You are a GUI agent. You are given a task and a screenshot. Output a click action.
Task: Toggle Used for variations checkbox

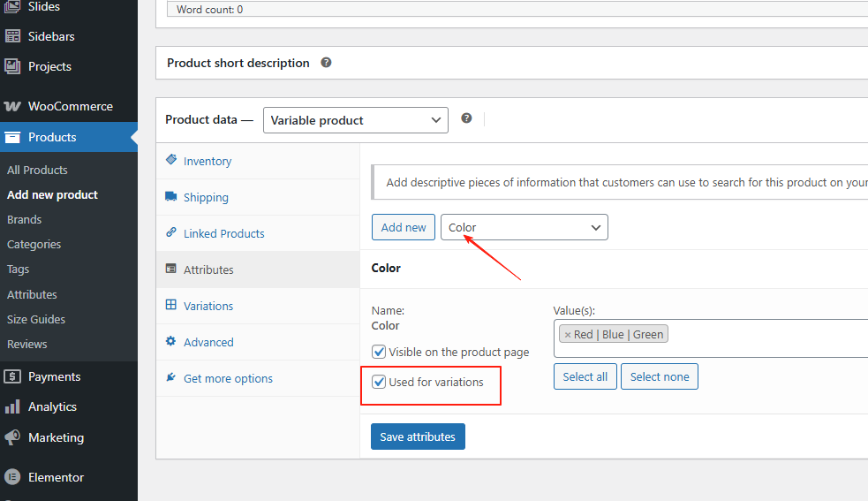click(379, 382)
